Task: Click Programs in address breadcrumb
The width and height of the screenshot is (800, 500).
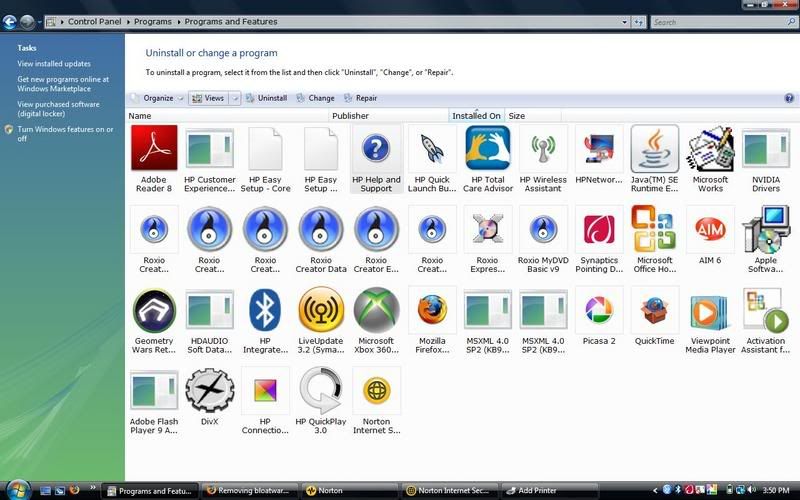Action: (153, 22)
